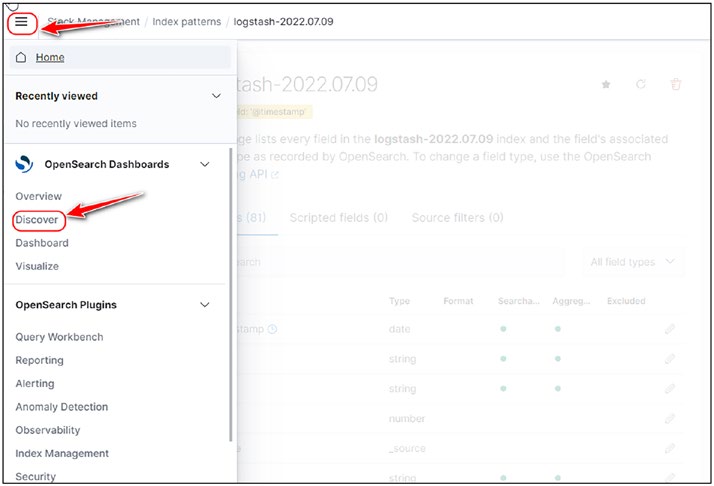Click Index patterns breadcrumb
Viewport: 714px width, 486px height.
pos(186,21)
